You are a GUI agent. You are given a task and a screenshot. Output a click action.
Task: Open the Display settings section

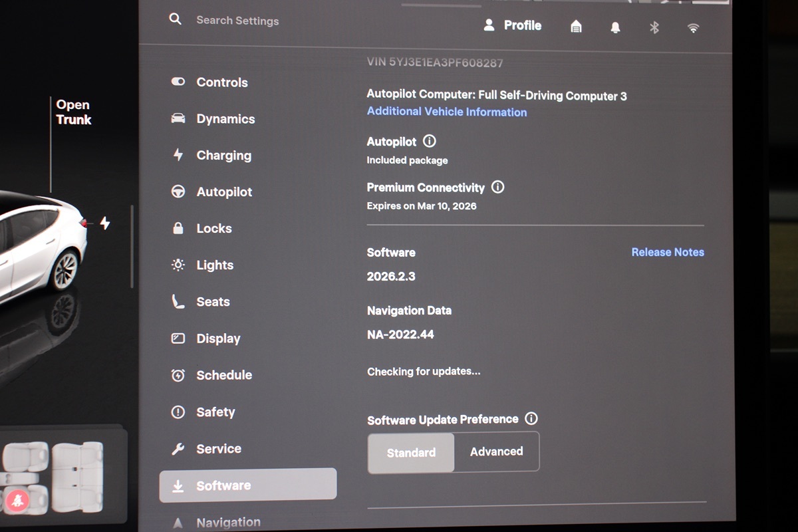218,338
